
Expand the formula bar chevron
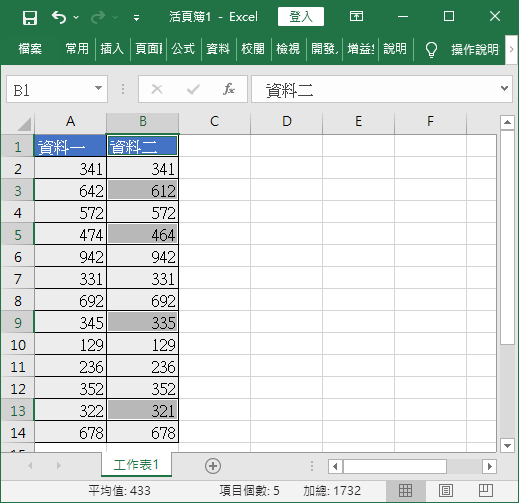[504, 88]
